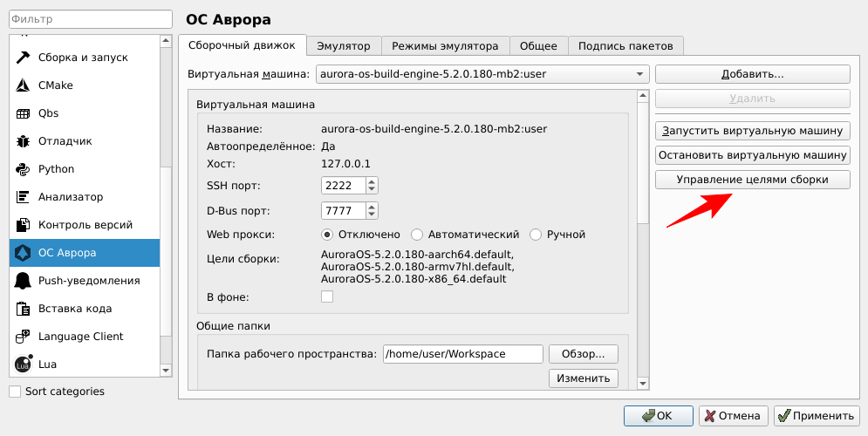The image size is (868, 436).
Task: Click the hammer icon for Сборка и запуск
Action: 24,58
